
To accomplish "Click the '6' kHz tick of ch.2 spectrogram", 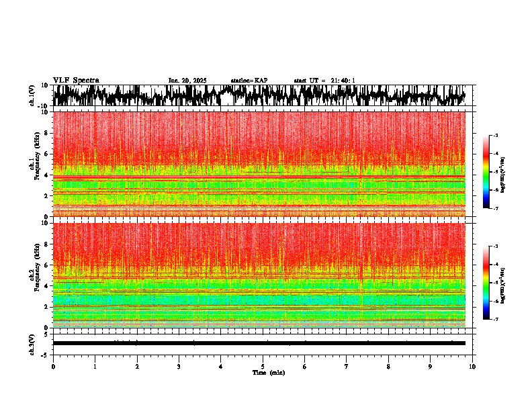I will point(47,265).
